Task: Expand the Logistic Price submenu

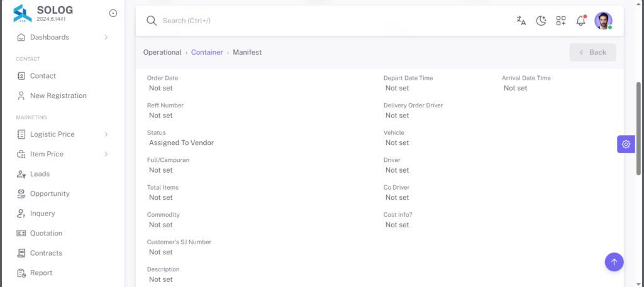Action: pyautogui.click(x=62, y=134)
